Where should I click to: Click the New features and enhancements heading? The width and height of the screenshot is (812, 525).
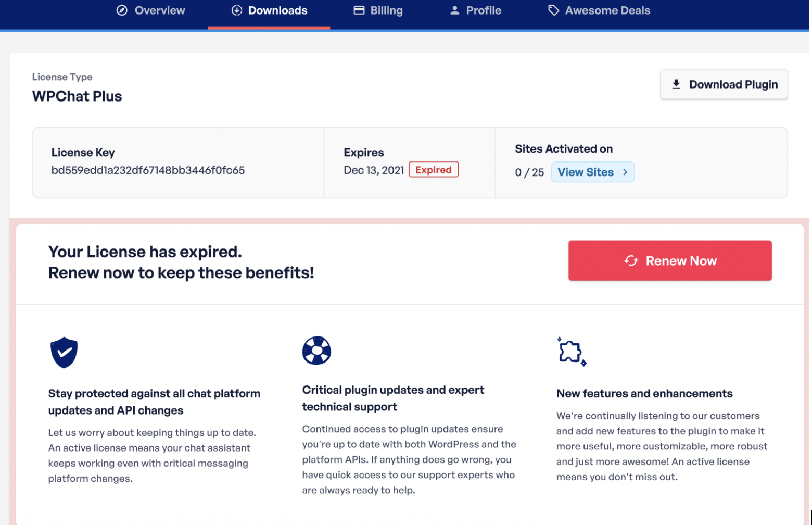(644, 394)
